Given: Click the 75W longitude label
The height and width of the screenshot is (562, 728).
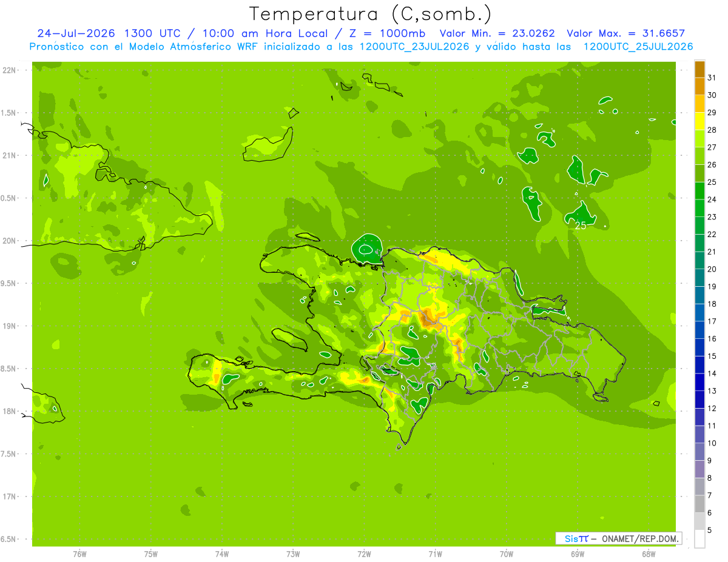Looking at the screenshot, I should point(151,554).
